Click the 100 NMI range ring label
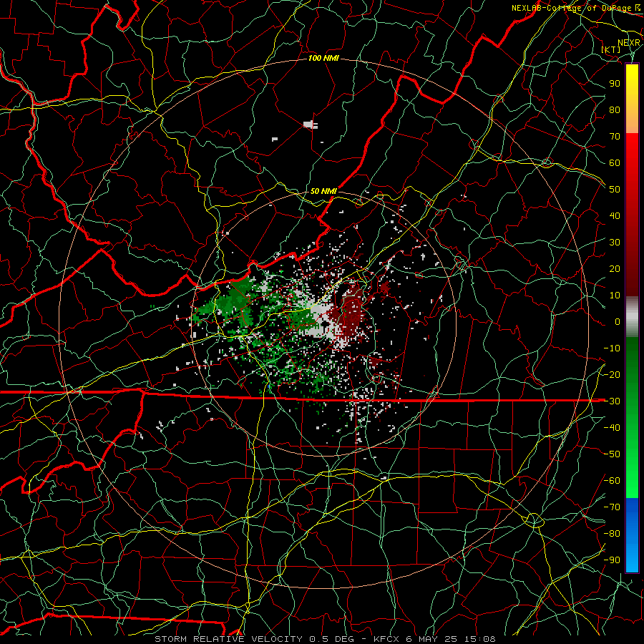 click(x=323, y=59)
